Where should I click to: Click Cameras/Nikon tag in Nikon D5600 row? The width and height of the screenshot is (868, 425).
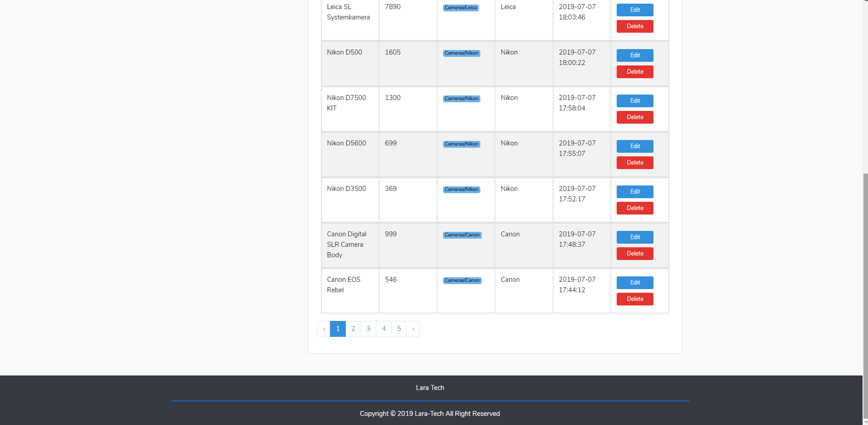462,144
